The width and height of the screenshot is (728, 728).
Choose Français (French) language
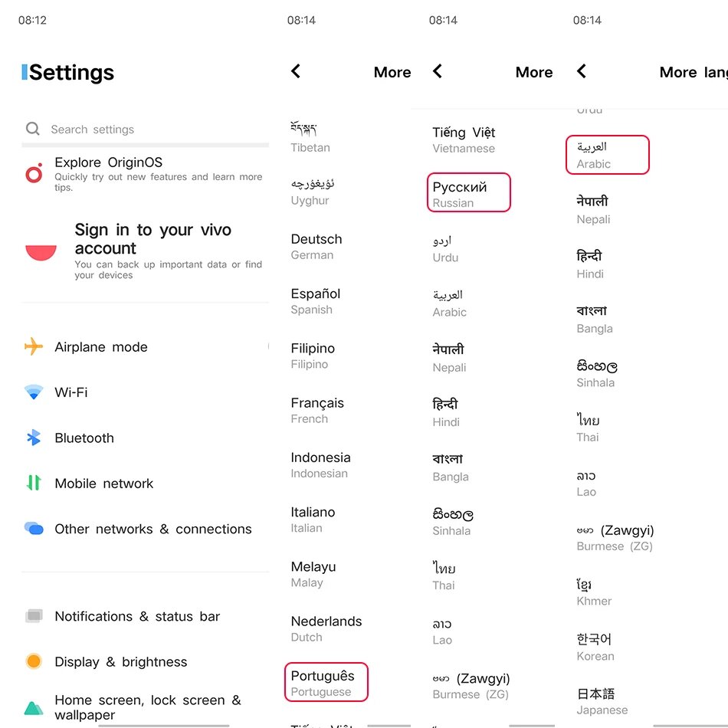[x=317, y=410]
